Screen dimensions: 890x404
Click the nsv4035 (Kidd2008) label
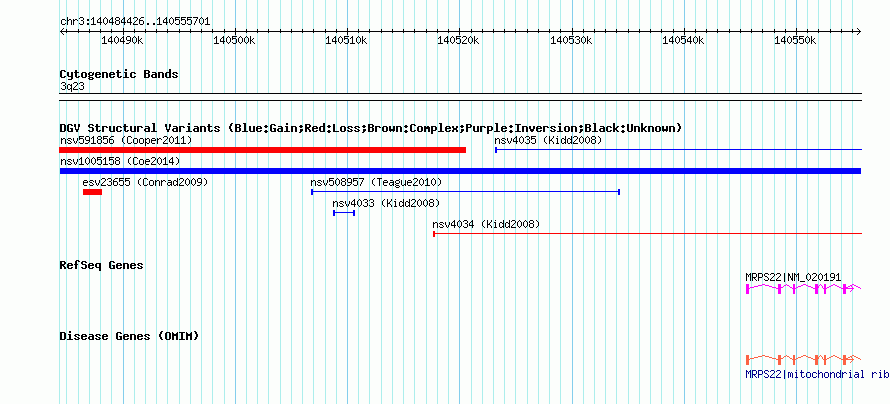[548, 140]
